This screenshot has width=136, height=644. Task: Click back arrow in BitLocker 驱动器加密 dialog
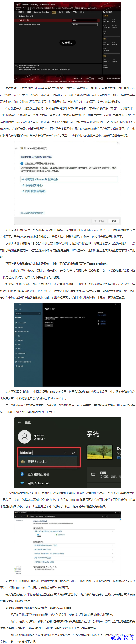coord(16,149)
